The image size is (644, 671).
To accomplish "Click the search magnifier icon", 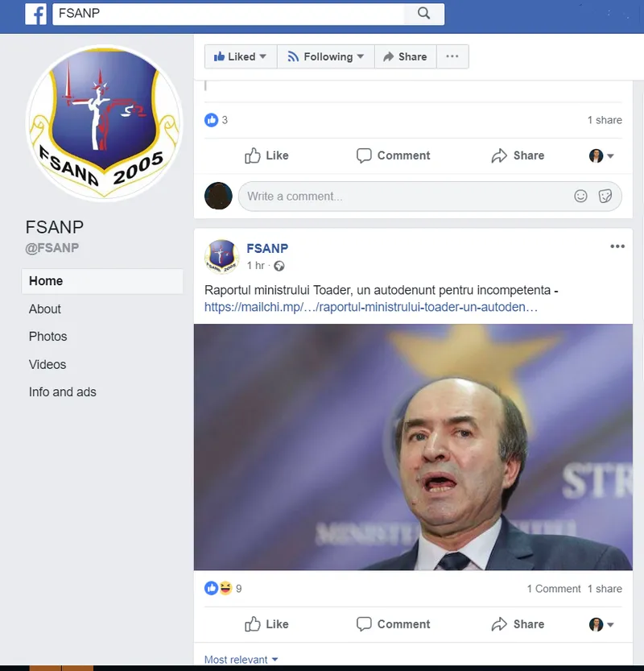I will pos(423,13).
